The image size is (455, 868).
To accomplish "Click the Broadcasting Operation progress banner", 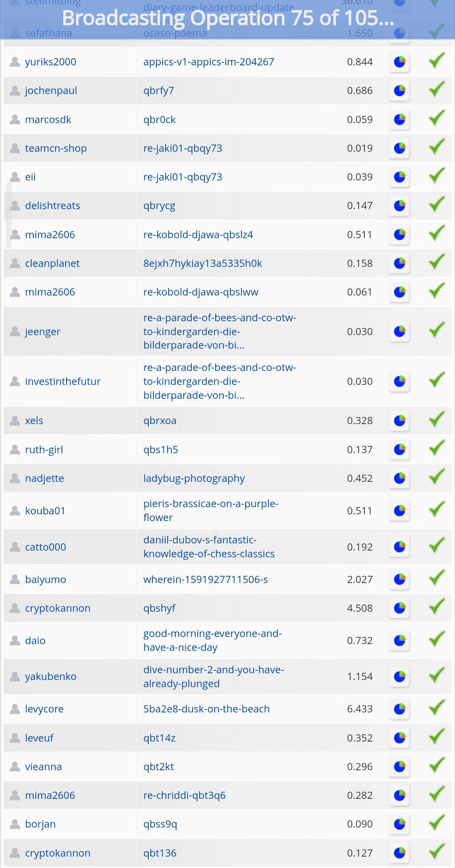I will tap(227, 19).
